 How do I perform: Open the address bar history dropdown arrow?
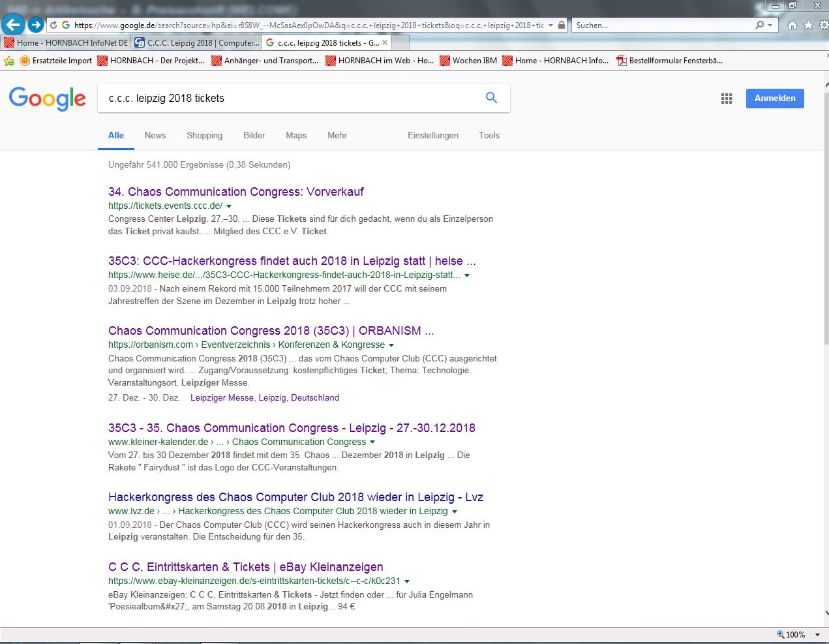551,25
